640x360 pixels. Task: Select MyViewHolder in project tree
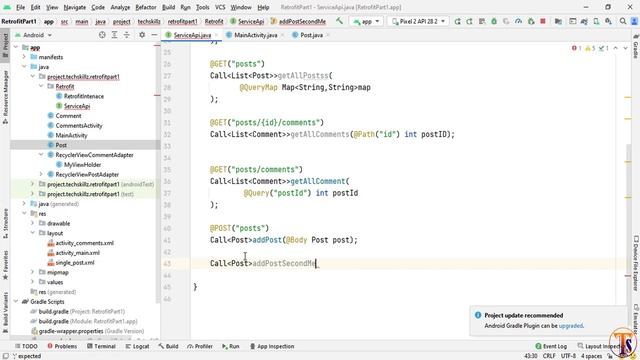point(82,165)
